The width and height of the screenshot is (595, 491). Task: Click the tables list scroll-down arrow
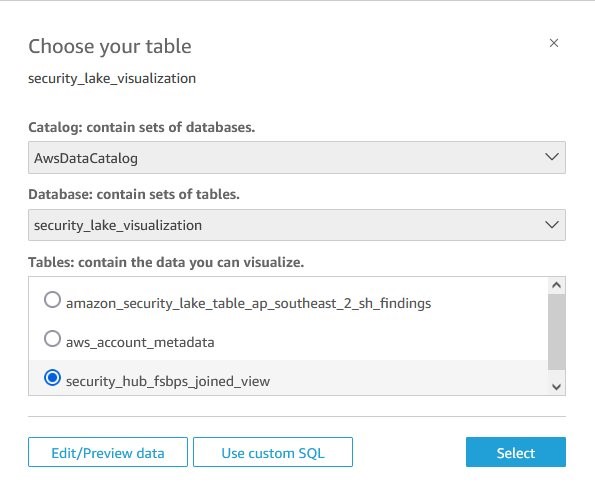(x=557, y=387)
